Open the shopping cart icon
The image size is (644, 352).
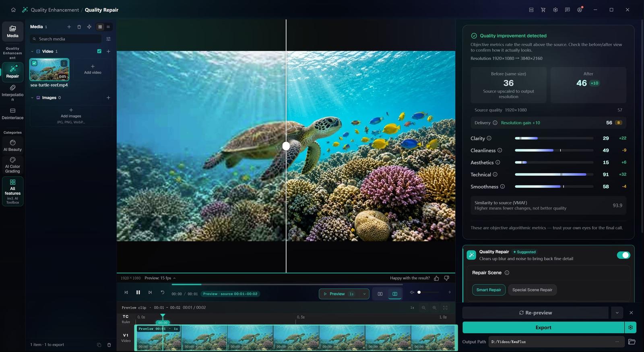point(543,10)
